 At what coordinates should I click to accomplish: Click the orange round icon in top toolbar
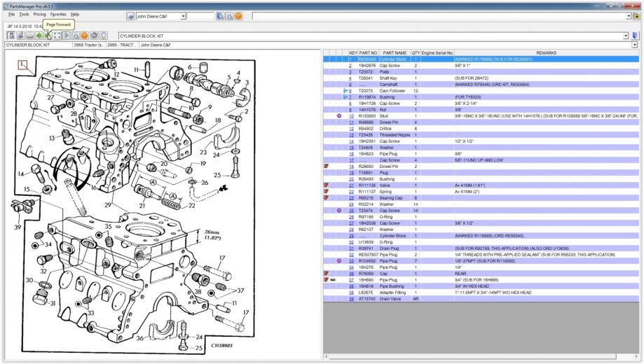(x=238, y=16)
